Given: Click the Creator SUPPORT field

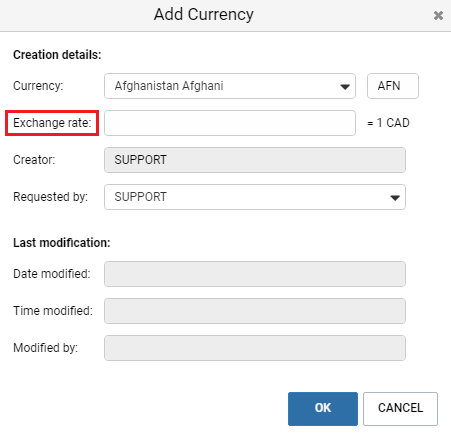Looking at the screenshot, I should point(255,160).
